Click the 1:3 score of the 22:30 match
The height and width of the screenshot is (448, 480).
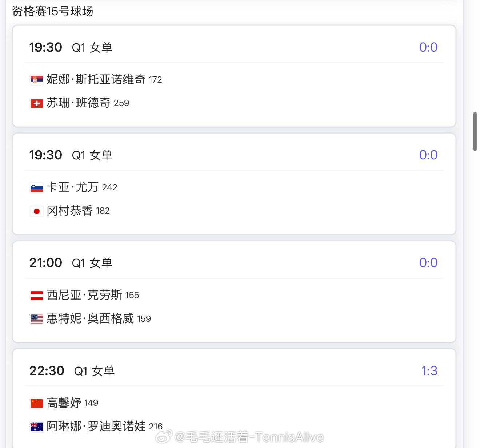point(429,371)
